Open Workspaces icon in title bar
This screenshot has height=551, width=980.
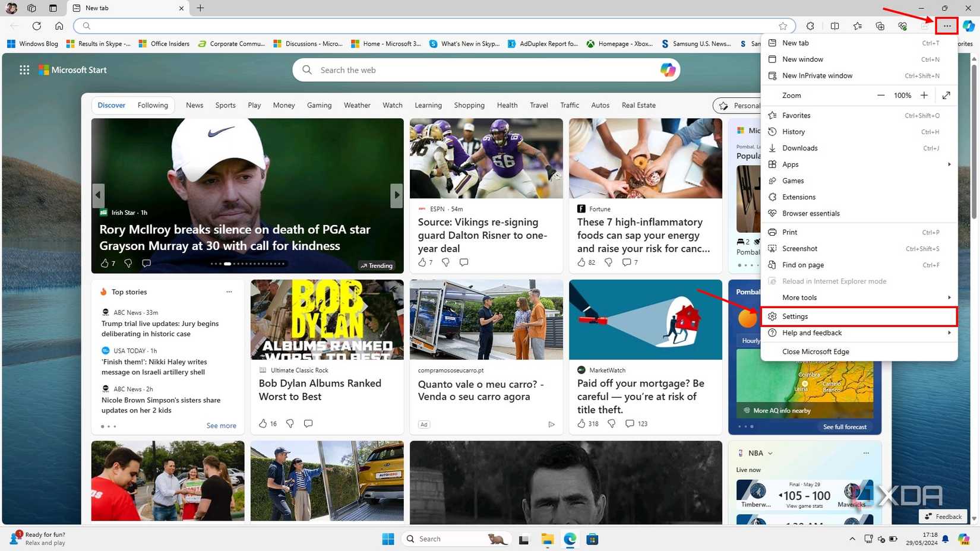pos(32,8)
